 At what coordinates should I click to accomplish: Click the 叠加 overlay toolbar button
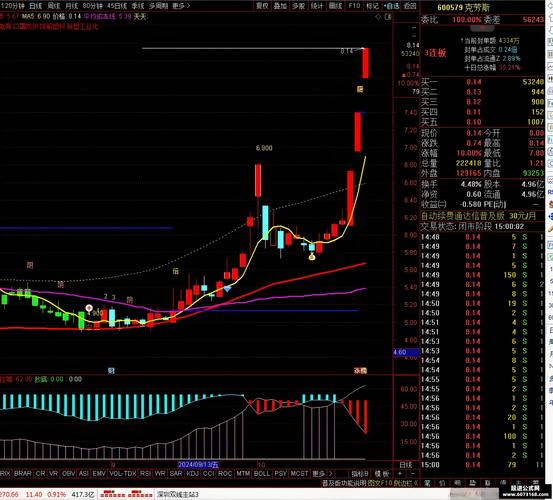click(x=280, y=6)
